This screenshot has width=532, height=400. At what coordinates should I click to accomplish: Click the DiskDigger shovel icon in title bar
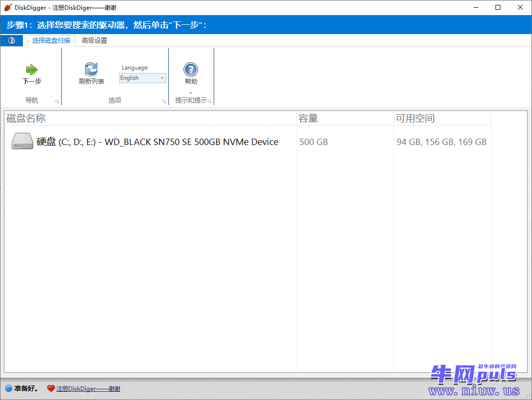(x=8, y=7)
